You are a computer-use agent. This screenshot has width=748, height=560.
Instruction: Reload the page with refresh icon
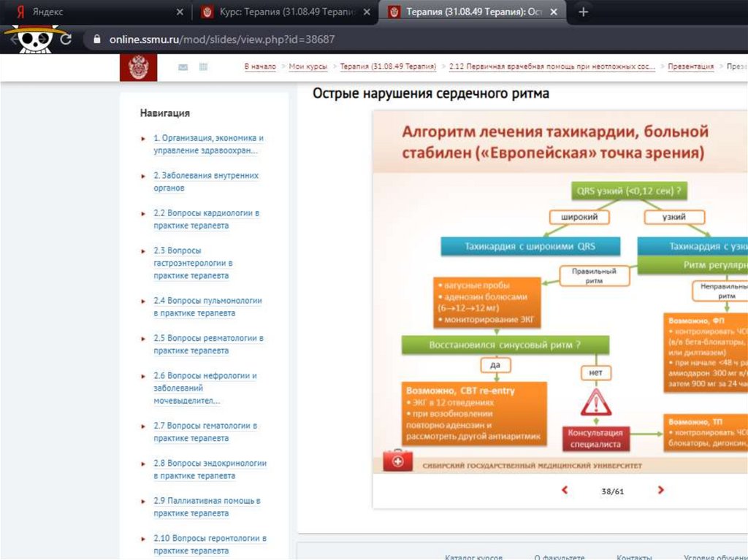(x=66, y=39)
